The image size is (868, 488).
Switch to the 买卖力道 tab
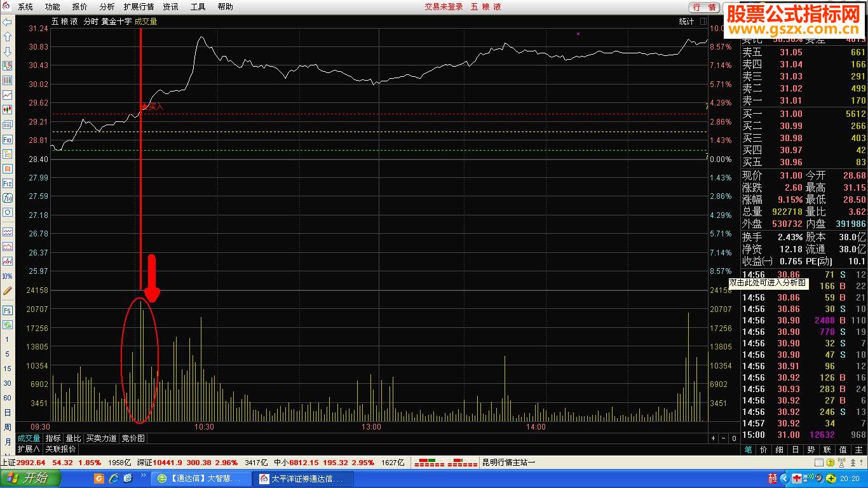[102, 438]
